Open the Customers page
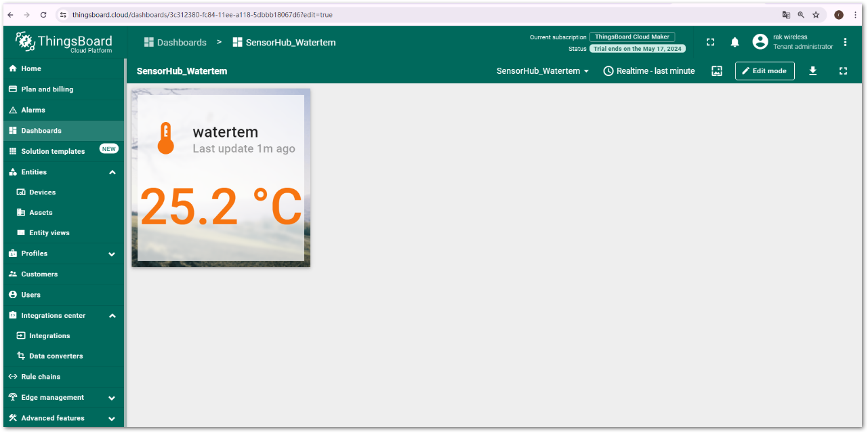Screen dimensions: 868x433 click(x=64, y=274)
